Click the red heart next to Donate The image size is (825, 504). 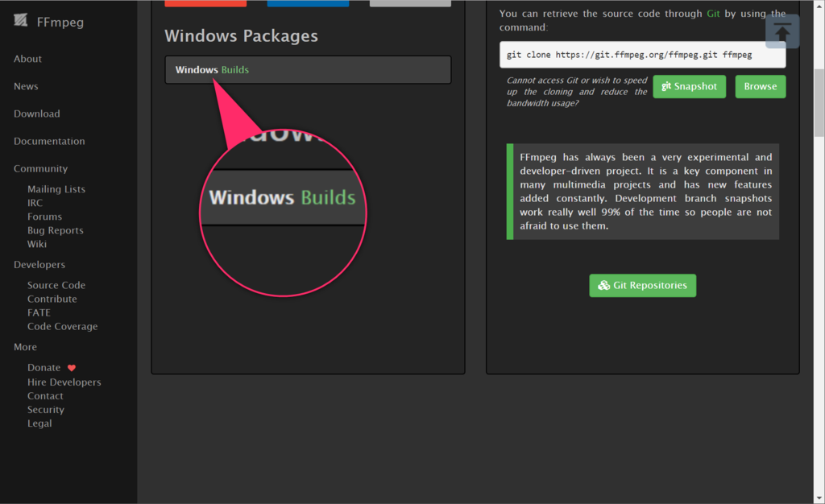tap(72, 368)
